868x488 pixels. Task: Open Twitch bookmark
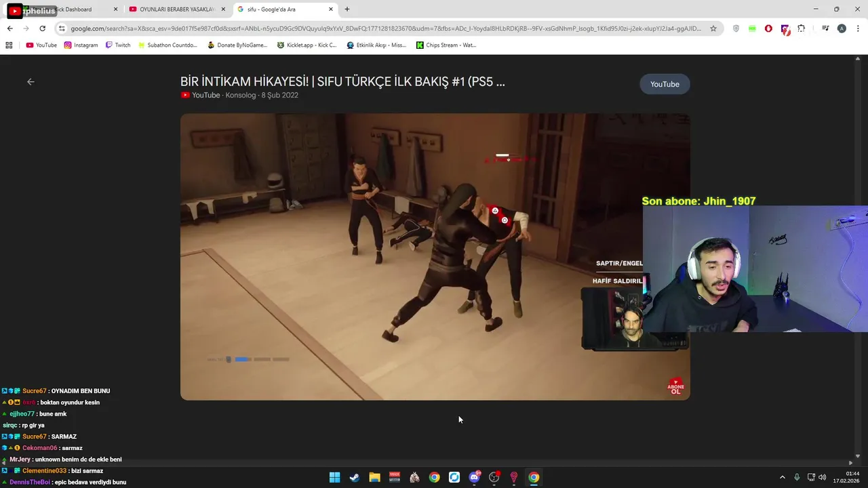coord(118,45)
